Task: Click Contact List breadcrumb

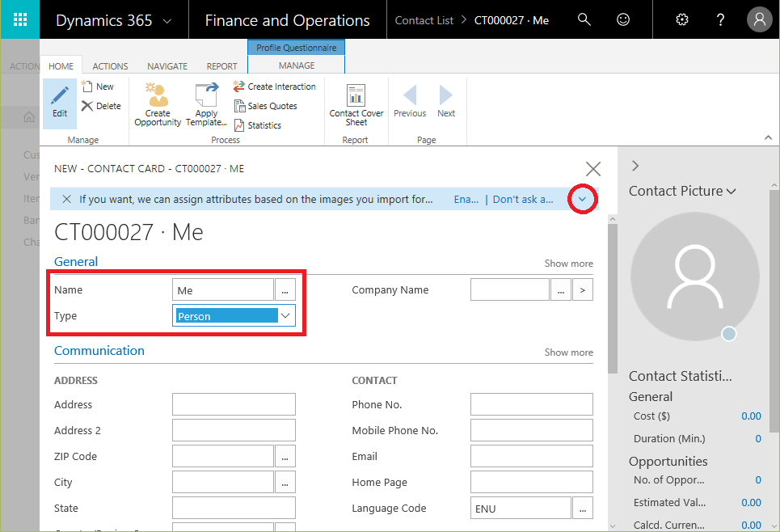Action: 424,20
